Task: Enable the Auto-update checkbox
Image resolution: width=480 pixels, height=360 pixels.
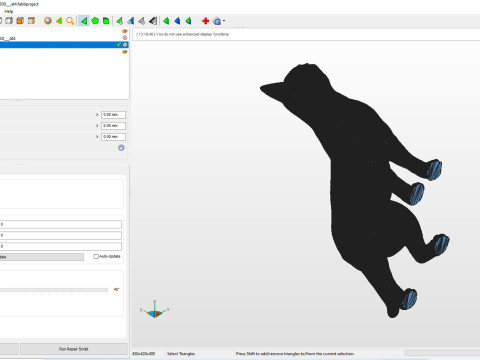Action: (x=96, y=256)
